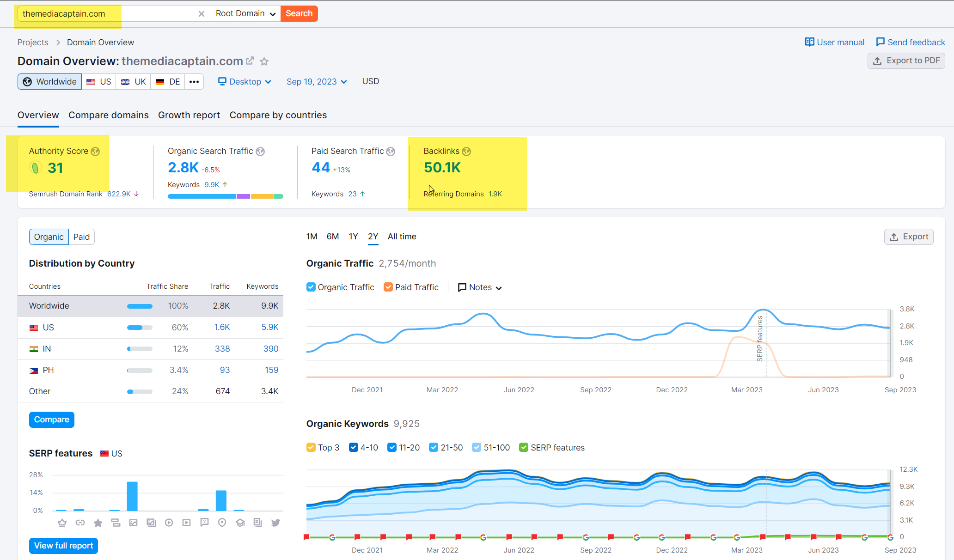Click the US traffic share bar
954x560 pixels.
140,328
